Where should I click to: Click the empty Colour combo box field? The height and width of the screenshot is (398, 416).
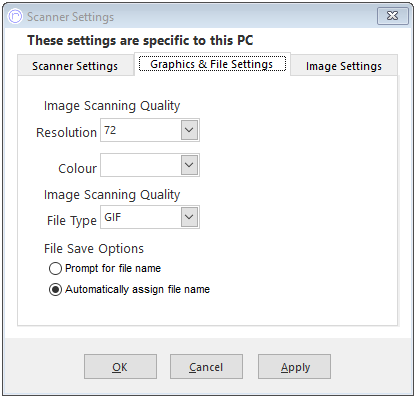click(150, 165)
